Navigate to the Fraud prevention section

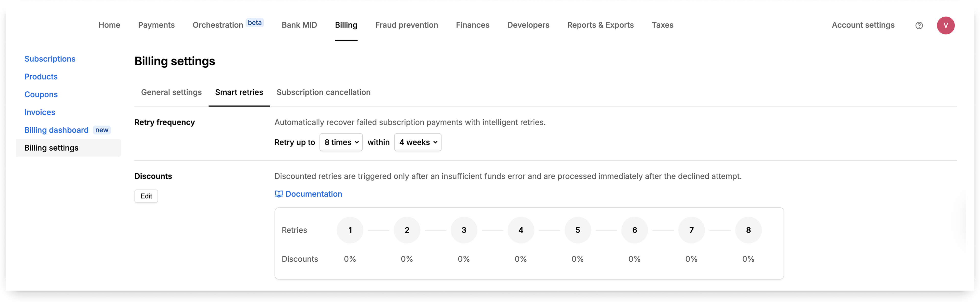[x=406, y=25]
